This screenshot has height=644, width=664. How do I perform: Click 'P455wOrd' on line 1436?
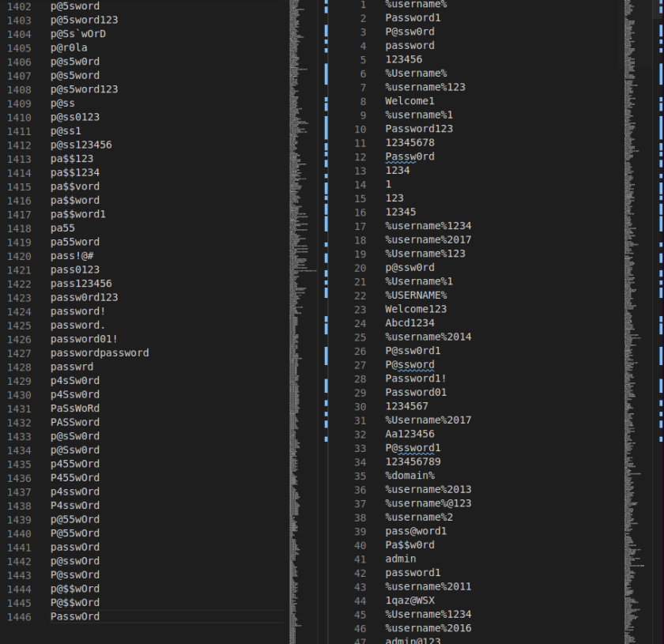tap(75, 478)
